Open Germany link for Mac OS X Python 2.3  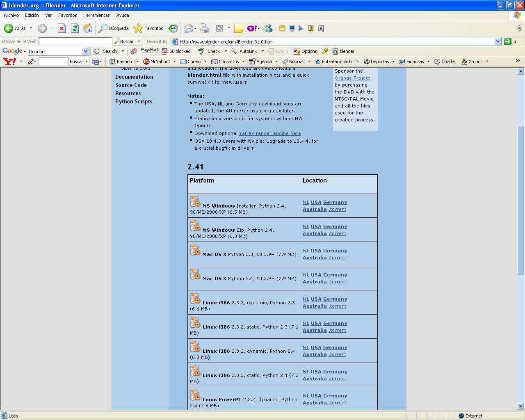(335, 251)
